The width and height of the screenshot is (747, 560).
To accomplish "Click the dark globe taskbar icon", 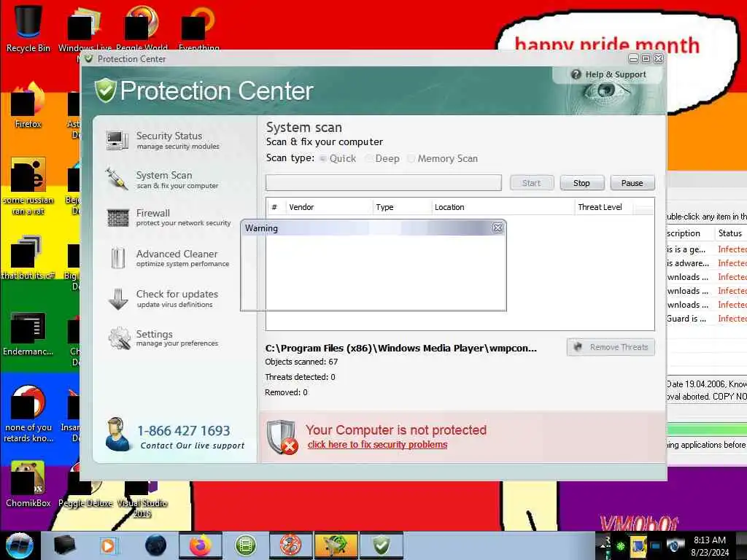I will coord(156,545).
